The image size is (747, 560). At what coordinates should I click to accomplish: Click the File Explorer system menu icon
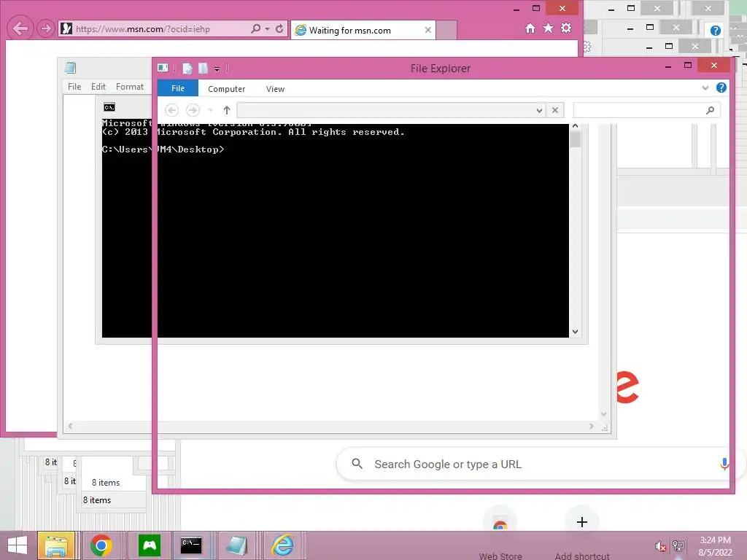click(x=163, y=68)
